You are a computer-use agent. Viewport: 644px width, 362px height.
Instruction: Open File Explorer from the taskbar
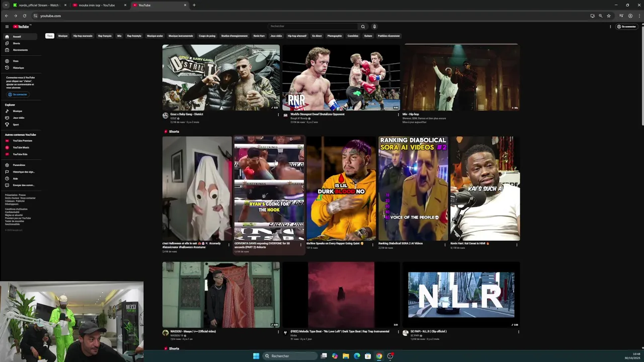[346, 356]
